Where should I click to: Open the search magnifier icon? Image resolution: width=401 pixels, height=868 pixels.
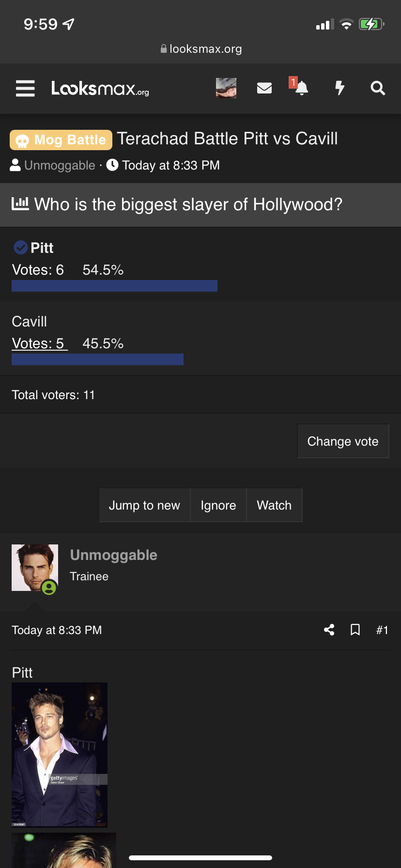point(378,88)
